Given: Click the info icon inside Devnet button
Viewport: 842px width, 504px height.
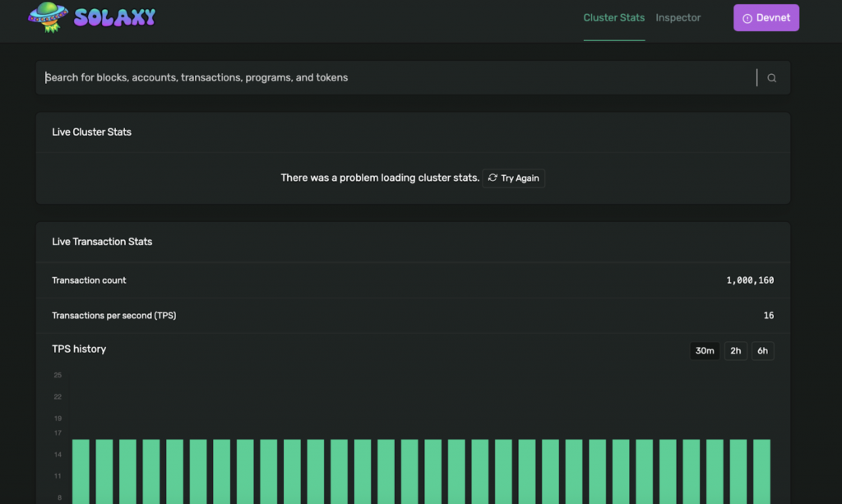Looking at the screenshot, I should point(747,19).
